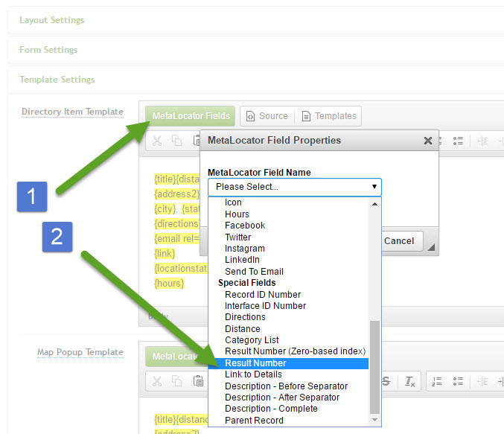Open the MetaLocator Field Name dropdown
The image size is (504, 434).
pos(295,187)
